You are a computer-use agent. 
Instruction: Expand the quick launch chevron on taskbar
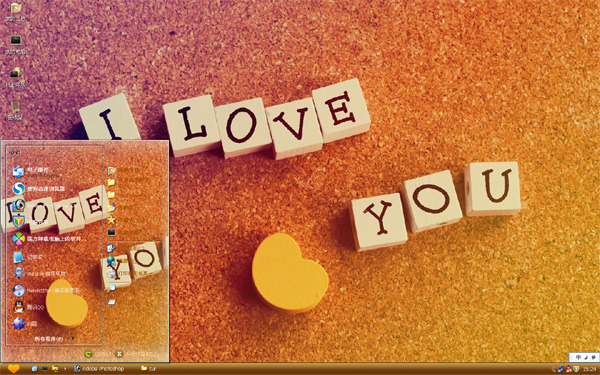click(65, 368)
